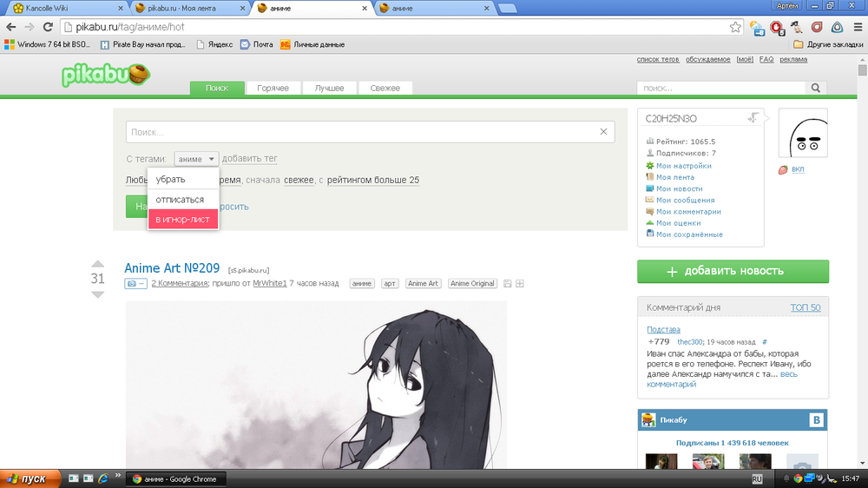
Task: Select the Свежее navigation tab
Action: pos(385,88)
